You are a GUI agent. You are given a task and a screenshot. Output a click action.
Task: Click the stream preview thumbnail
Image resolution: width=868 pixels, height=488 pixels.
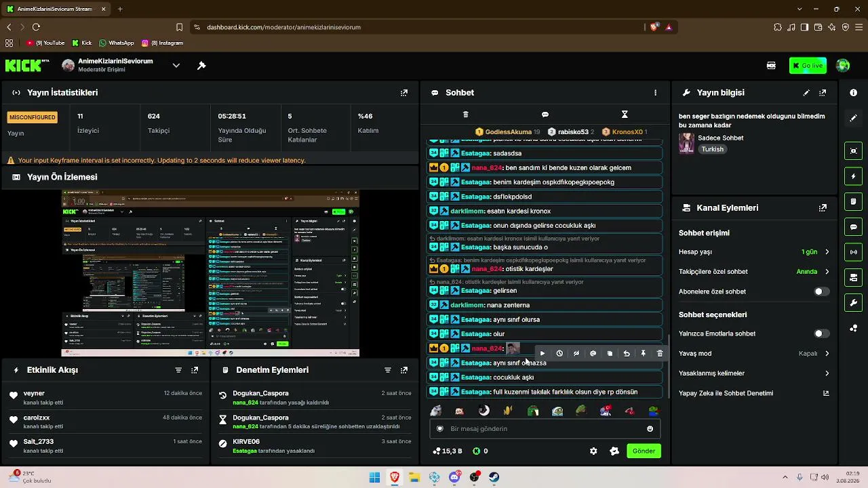point(210,273)
